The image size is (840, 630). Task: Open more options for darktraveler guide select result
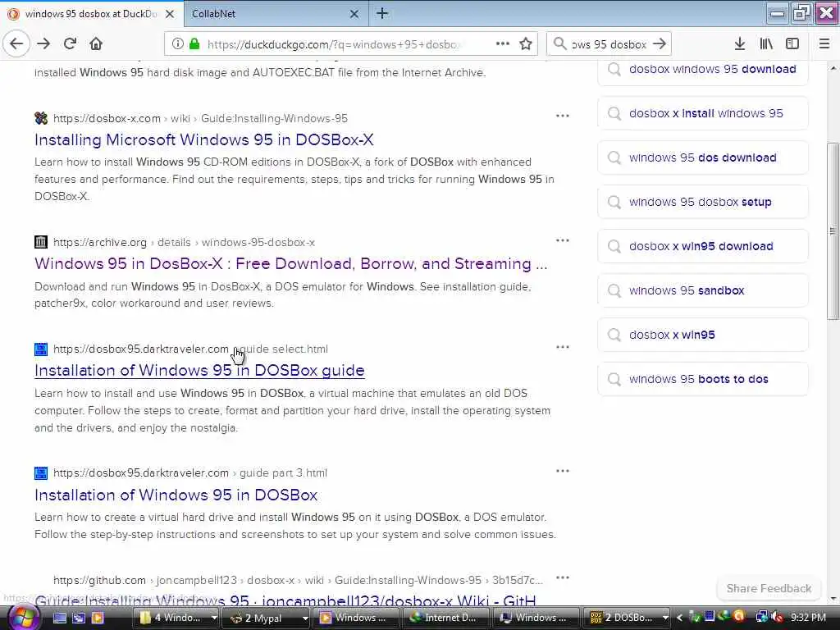(563, 347)
